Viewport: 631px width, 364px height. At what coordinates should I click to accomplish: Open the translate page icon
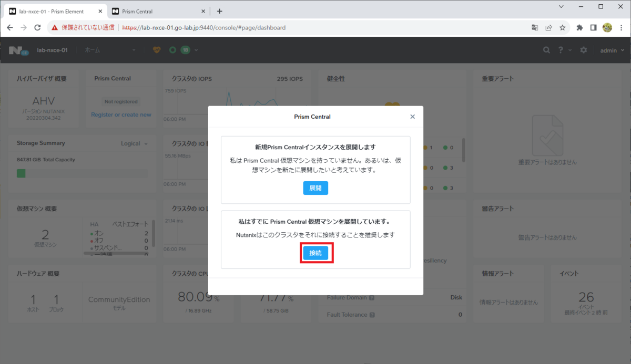(x=535, y=27)
